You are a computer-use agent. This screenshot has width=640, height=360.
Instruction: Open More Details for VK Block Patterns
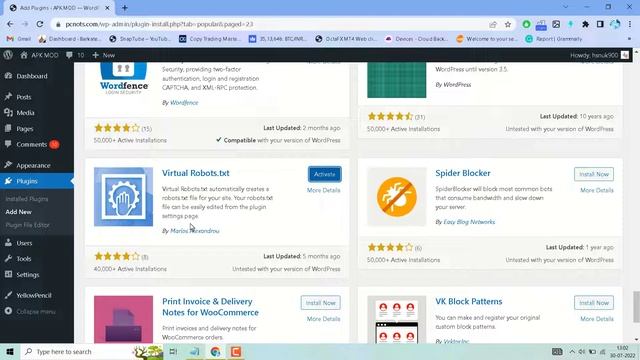pyautogui.click(x=597, y=319)
